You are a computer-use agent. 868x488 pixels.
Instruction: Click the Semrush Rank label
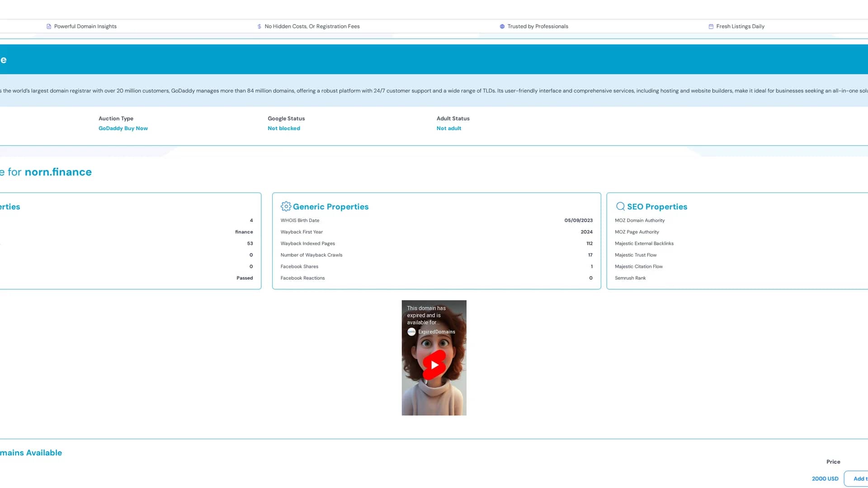[x=630, y=278]
